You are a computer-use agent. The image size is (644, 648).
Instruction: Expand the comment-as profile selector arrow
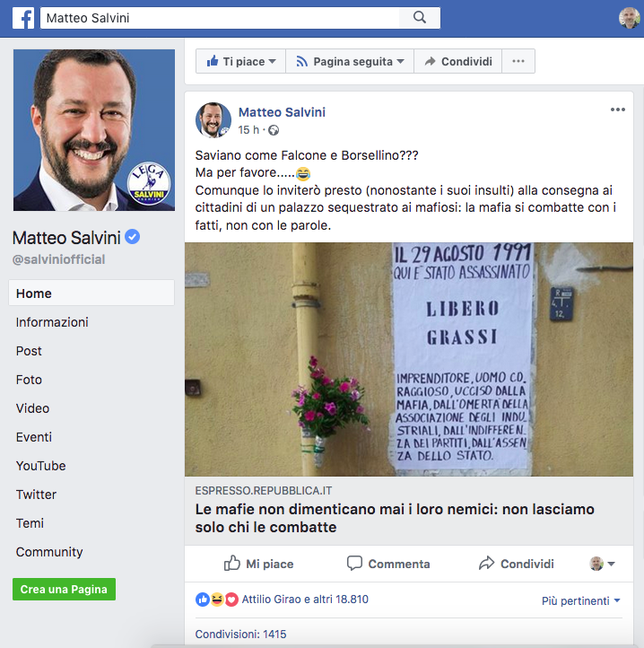tap(612, 564)
